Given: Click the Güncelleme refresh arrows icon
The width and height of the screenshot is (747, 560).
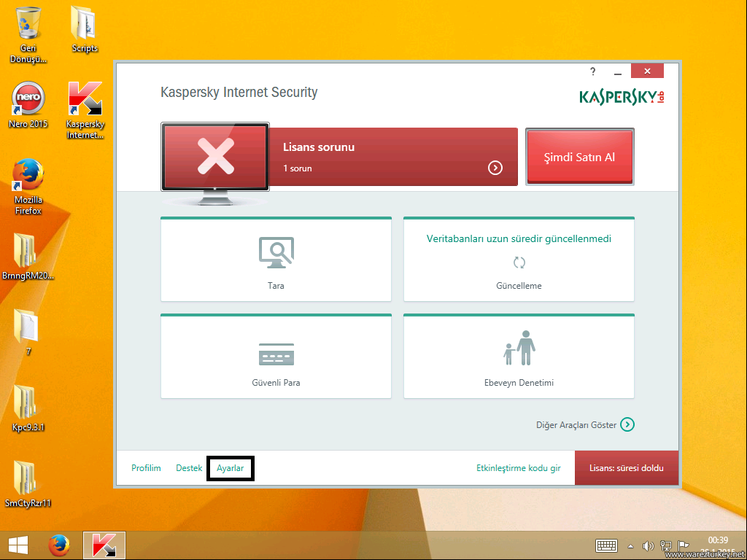Looking at the screenshot, I should [519, 262].
